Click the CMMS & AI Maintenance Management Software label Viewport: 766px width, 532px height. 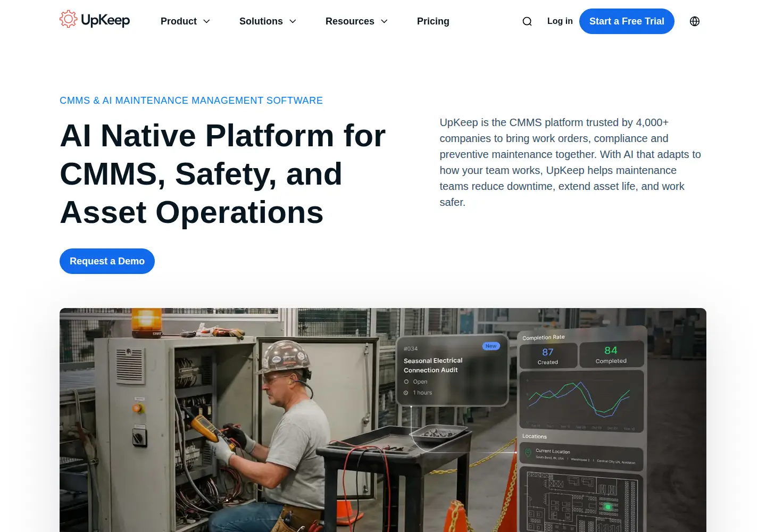pos(191,101)
